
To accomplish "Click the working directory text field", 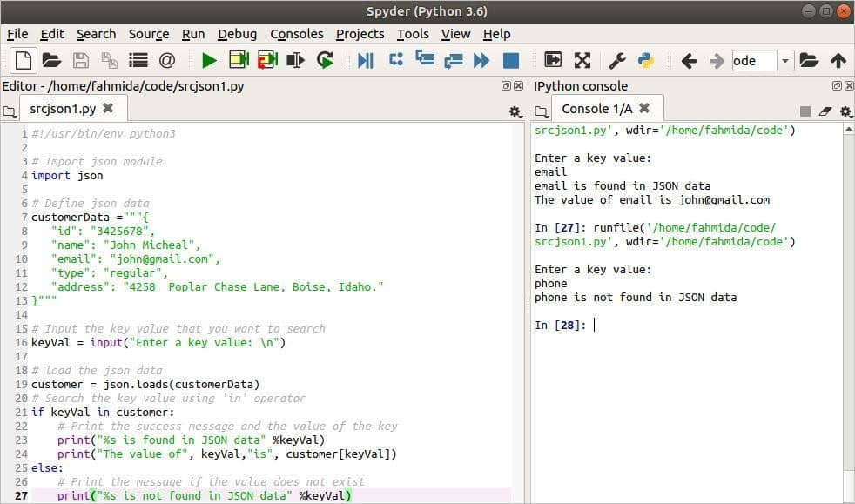I will pyautogui.click(x=756, y=61).
